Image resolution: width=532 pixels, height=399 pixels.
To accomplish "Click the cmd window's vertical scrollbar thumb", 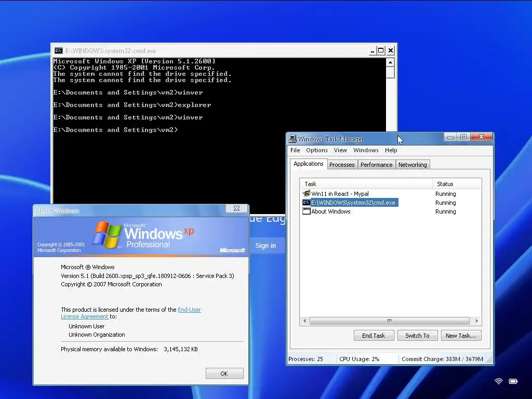I will pyautogui.click(x=390, y=72).
